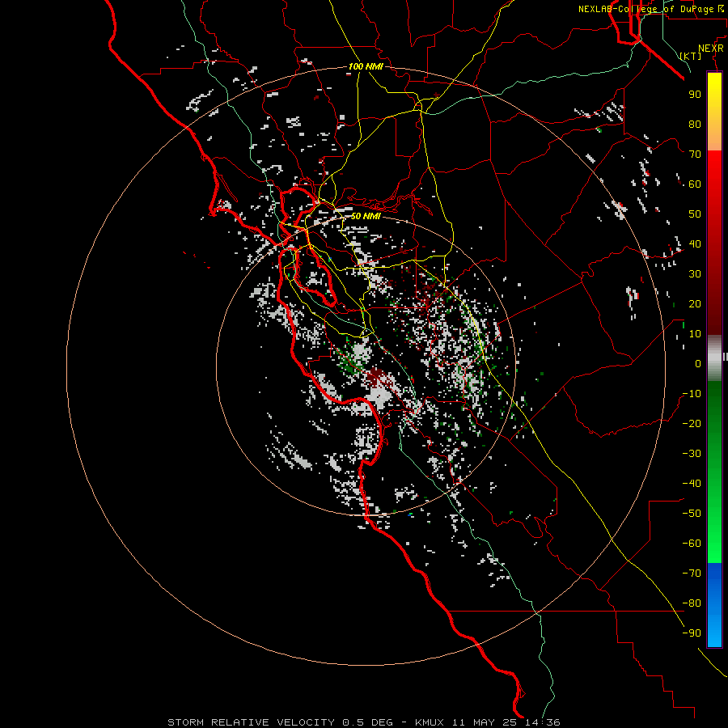
Task: Click the -70 value on the velocity legend
Action: (692, 574)
